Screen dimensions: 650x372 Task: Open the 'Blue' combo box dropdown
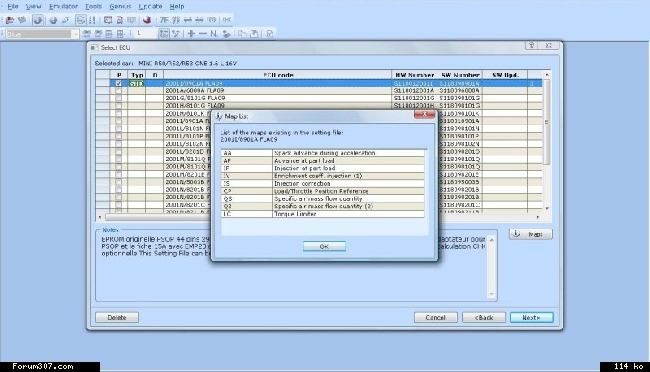click(x=75, y=34)
